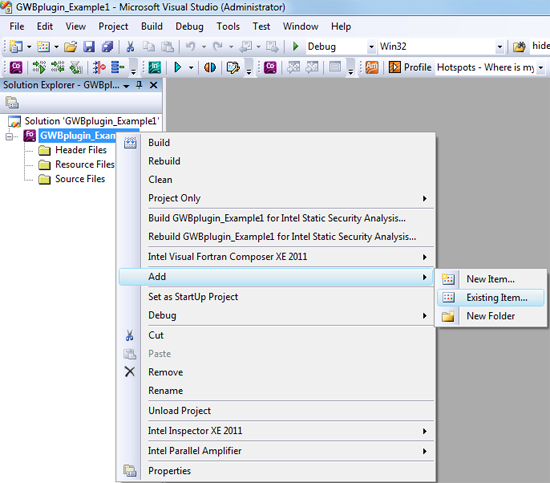Open the Debug configuration dropdown
The height and width of the screenshot is (483, 550).
371,47
